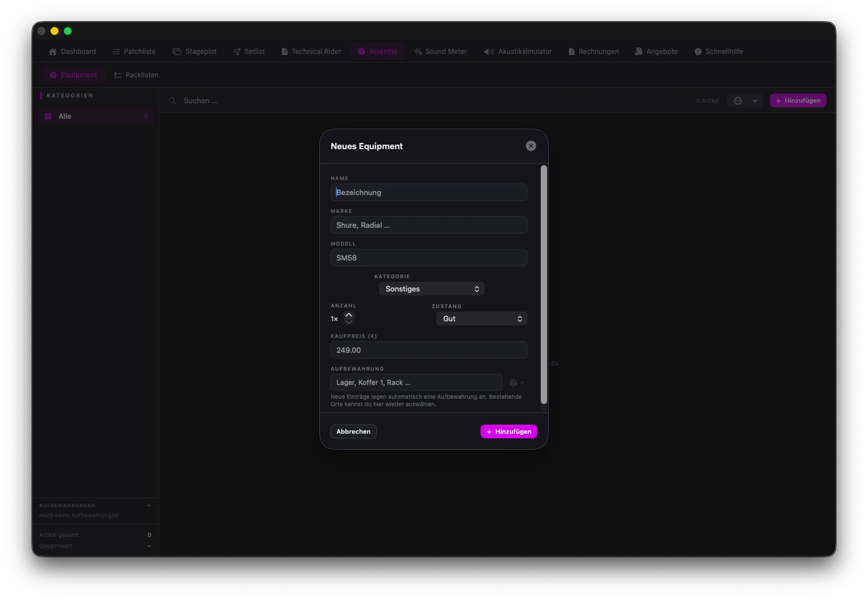
Task: Open the Angebote tab
Action: [x=656, y=52]
